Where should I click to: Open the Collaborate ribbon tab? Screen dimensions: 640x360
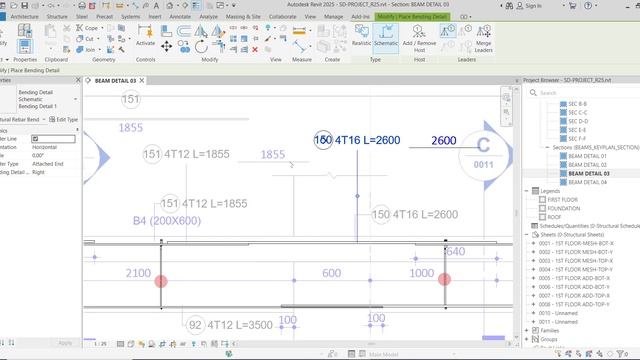coord(282,17)
